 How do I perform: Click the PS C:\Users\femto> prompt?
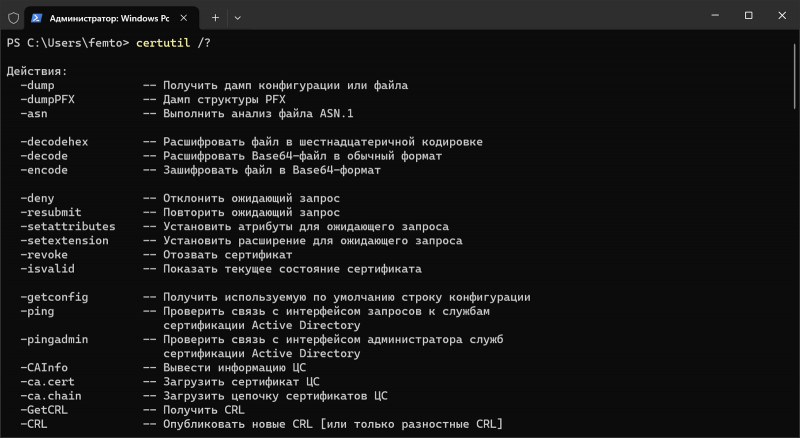tap(68, 43)
